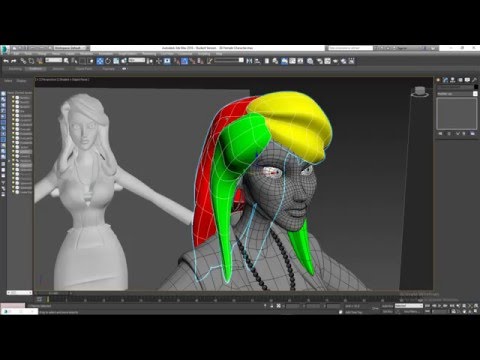Open the Create command panel tab
The height and width of the screenshot is (360, 480).
[x=438, y=80]
